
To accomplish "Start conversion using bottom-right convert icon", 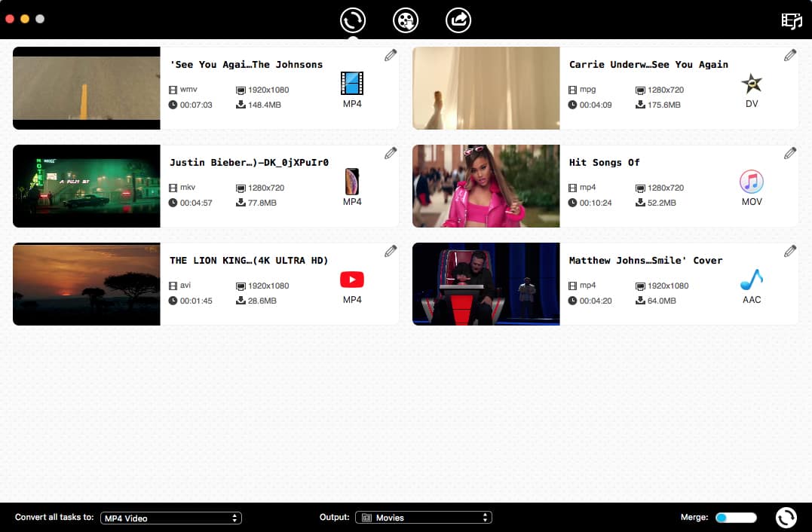I will tap(786, 518).
